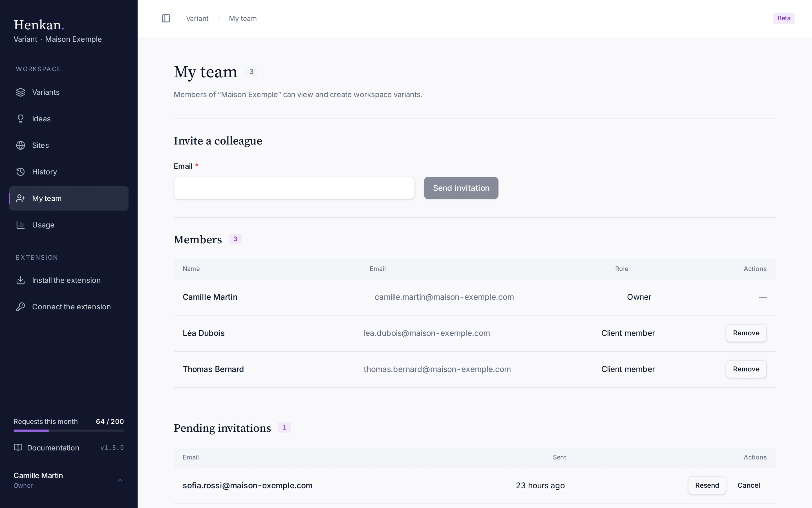The image size is (812, 508).
Task: Click the Owner role cell
Action: click(639, 297)
